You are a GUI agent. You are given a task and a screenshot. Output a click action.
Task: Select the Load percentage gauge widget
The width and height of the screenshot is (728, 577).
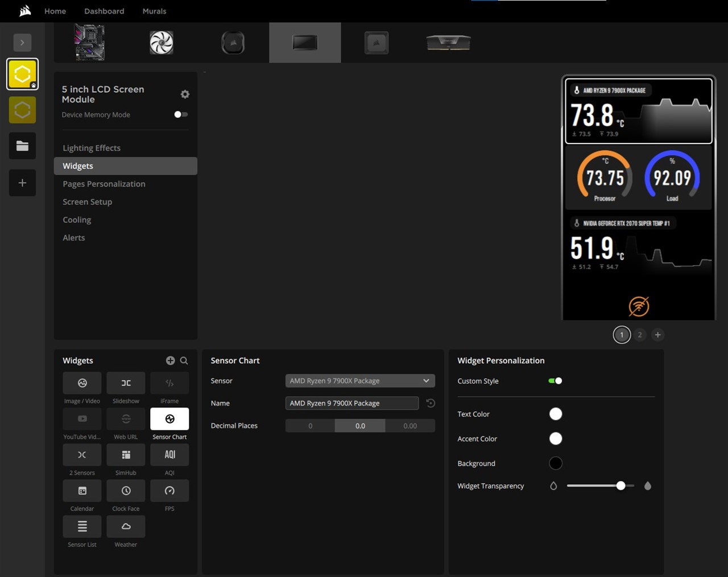(672, 176)
